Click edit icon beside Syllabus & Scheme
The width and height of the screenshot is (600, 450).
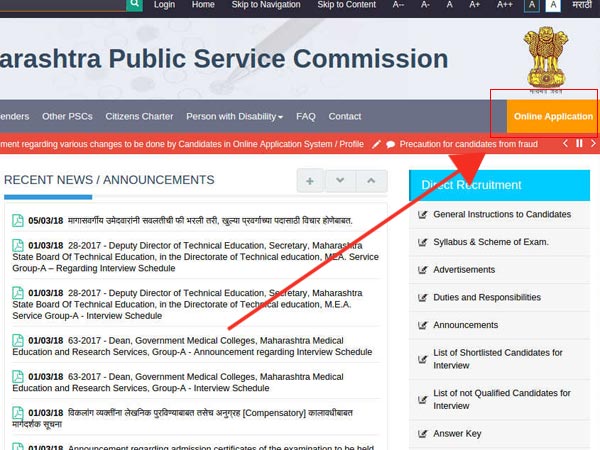pos(422,242)
